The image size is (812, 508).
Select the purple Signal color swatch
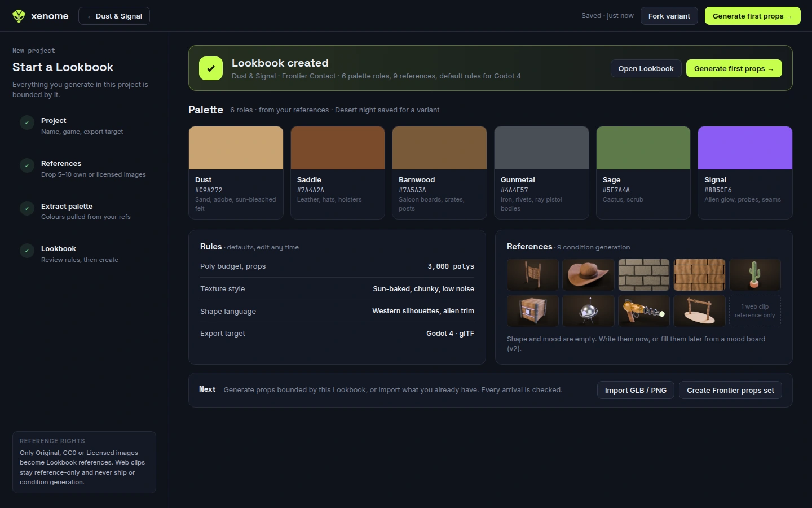click(x=745, y=148)
